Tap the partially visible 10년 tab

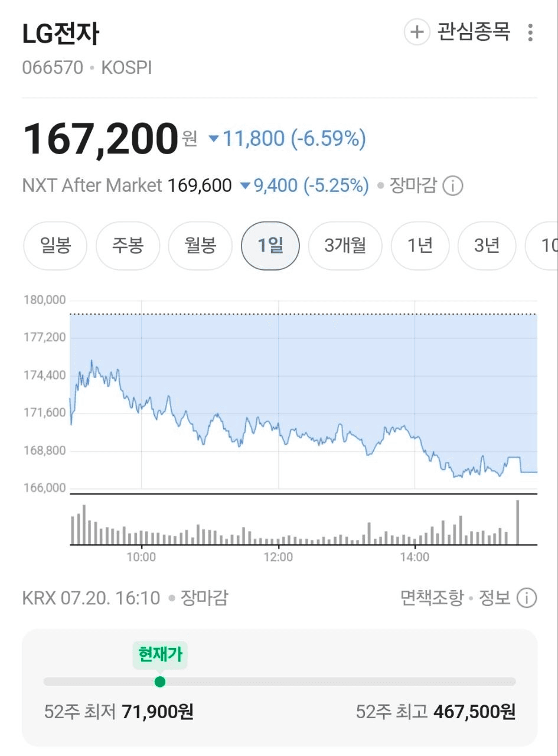tap(542, 246)
